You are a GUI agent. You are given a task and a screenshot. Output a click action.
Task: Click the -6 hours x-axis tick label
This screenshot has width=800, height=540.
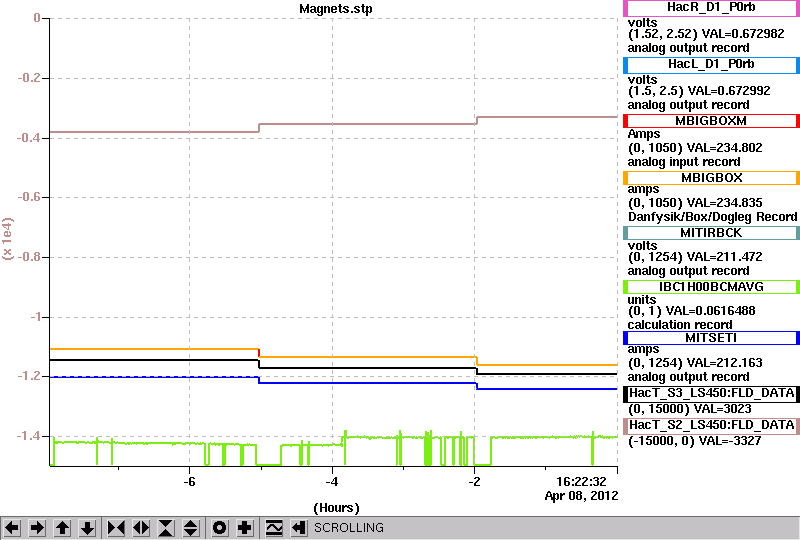(189, 482)
